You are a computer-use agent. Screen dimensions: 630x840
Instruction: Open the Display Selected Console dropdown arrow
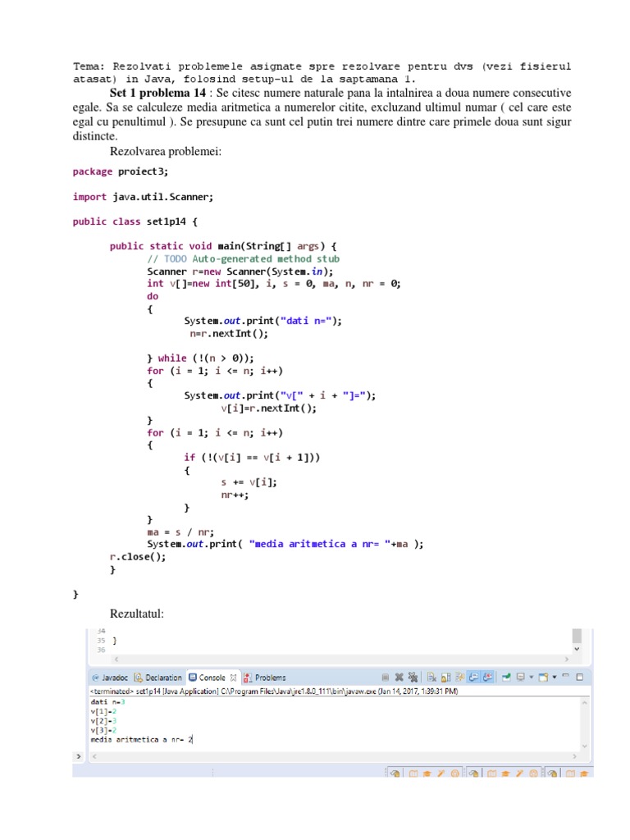(532, 677)
